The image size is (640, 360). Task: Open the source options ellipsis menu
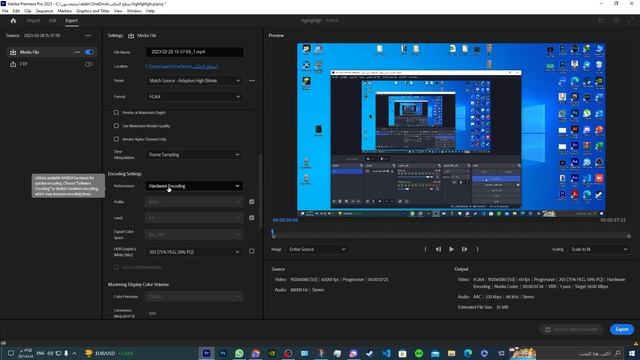pos(88,36)
